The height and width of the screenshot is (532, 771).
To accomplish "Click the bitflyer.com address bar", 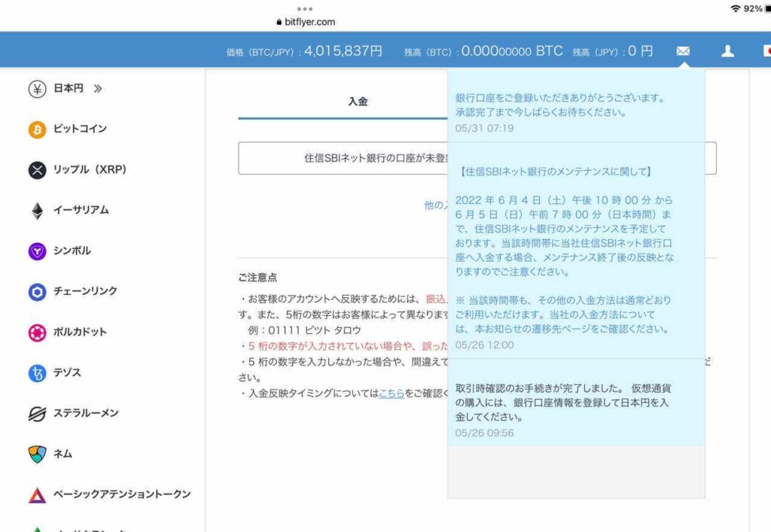I will coord(306,22).
